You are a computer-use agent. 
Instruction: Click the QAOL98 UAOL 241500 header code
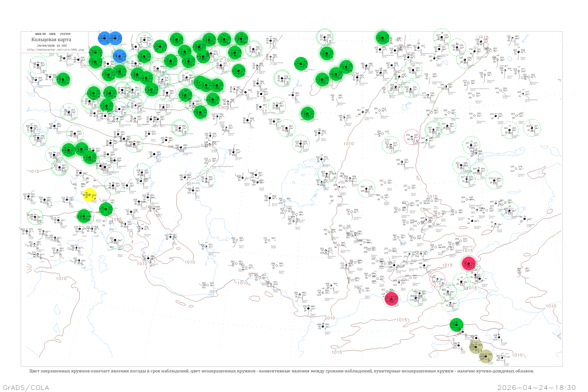coord(53,34)
